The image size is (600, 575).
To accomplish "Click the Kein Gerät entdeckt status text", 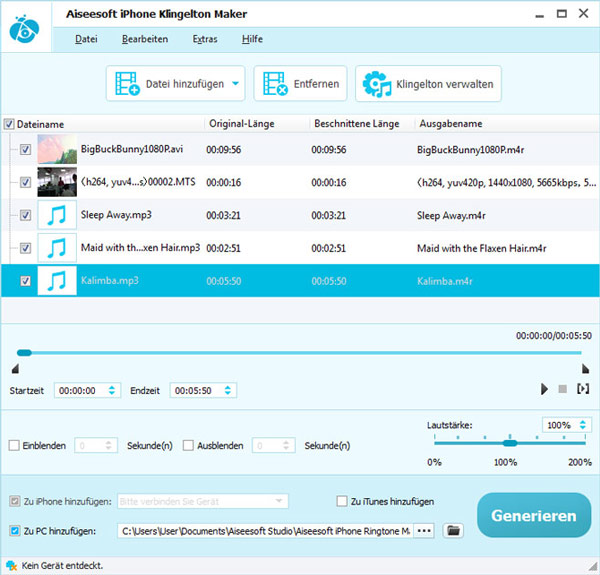I will [62, 565].
